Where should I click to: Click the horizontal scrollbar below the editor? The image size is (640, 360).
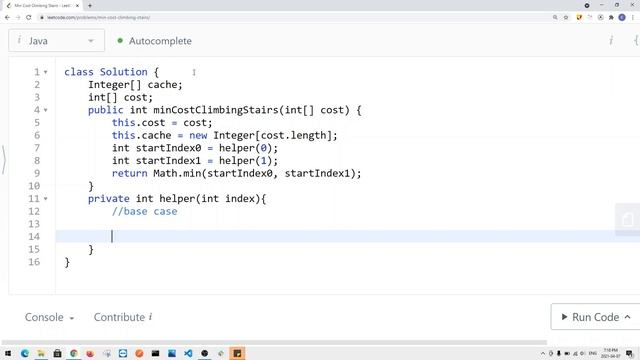274,342
